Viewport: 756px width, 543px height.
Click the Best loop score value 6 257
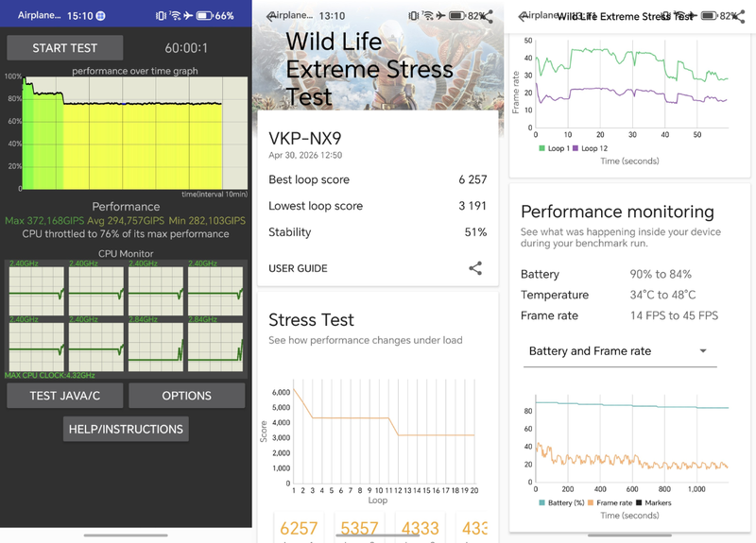tap(472, 179)
